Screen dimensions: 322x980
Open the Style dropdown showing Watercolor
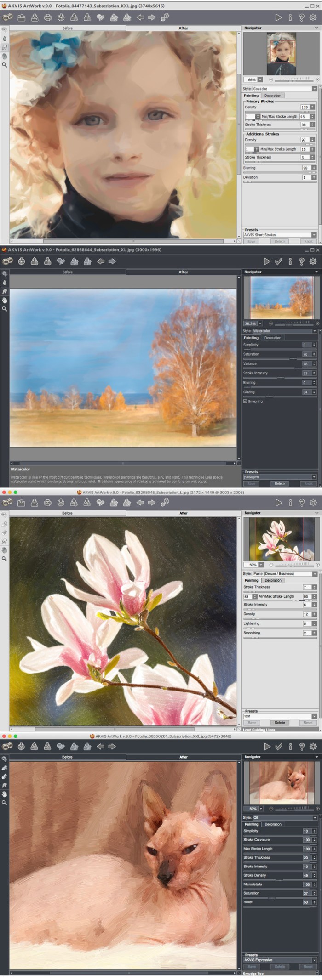coord(284,331)
